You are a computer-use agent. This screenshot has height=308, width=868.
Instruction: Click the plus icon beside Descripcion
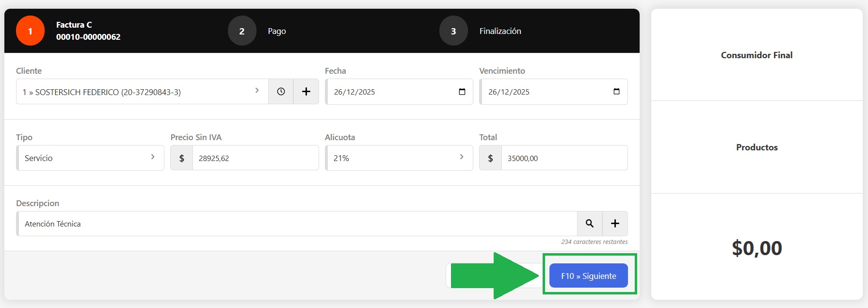pyautogui.click(x=615, y=224)
